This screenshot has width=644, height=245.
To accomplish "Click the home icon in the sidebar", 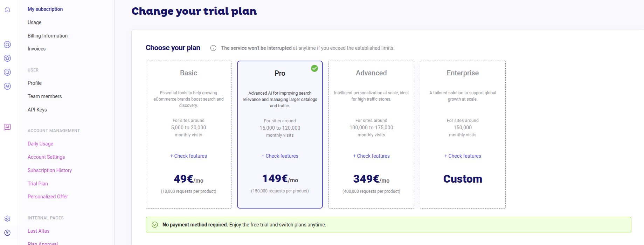I will click(7, 9).
